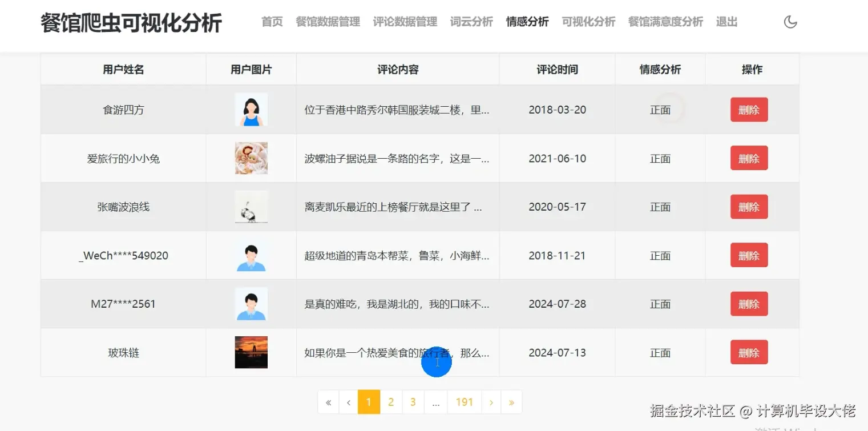This screenshot has height=431, width=868.
Task: Click 退出 to log out
Action: [x=725, y=22]
